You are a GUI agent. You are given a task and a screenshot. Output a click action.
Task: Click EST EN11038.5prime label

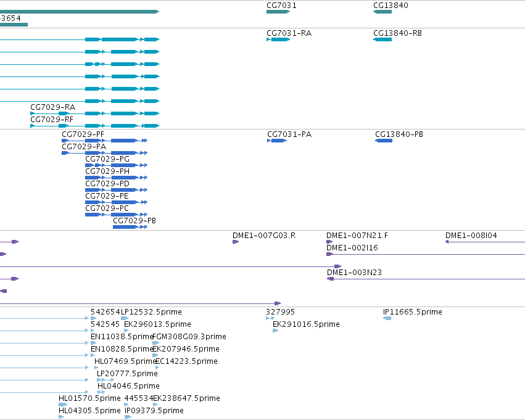(x=122, y=337)
